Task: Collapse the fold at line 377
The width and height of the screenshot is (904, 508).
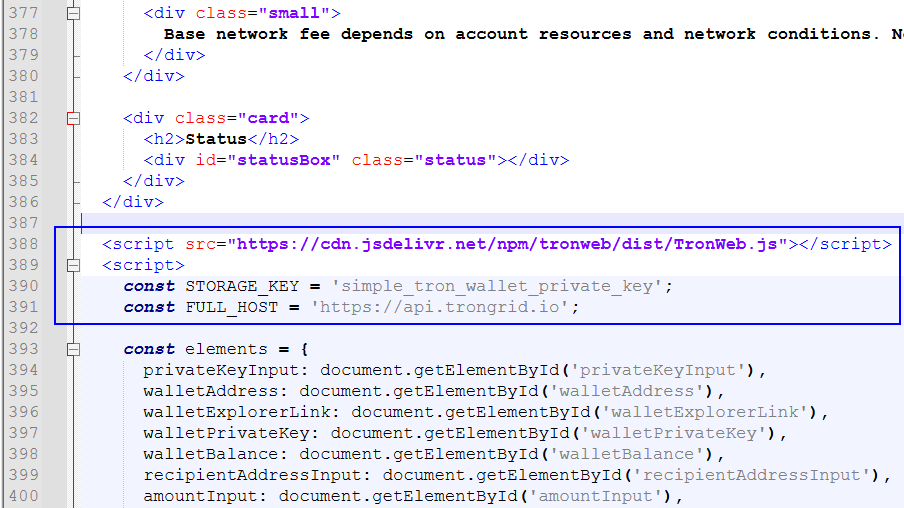Action: tap(73, 13)
